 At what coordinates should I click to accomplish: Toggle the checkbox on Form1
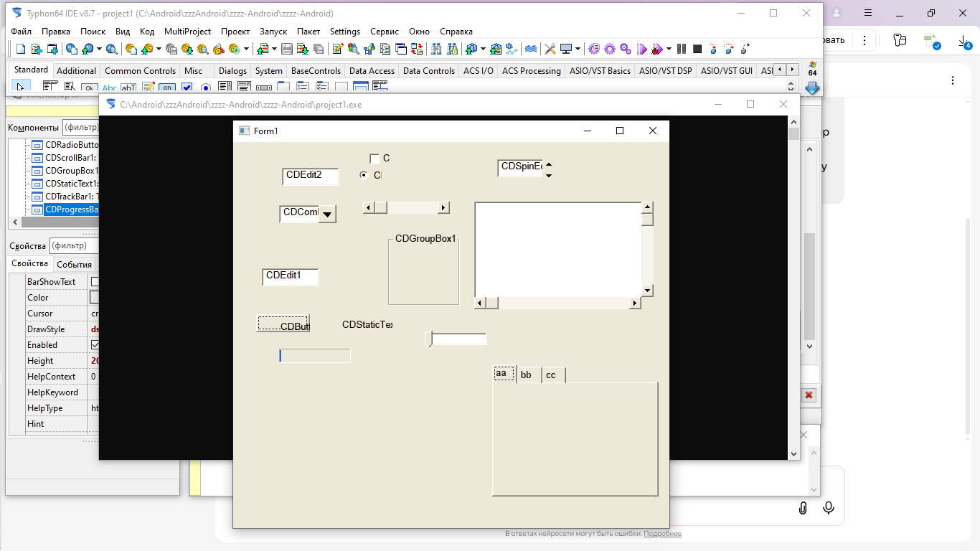[x=374, y=159]
